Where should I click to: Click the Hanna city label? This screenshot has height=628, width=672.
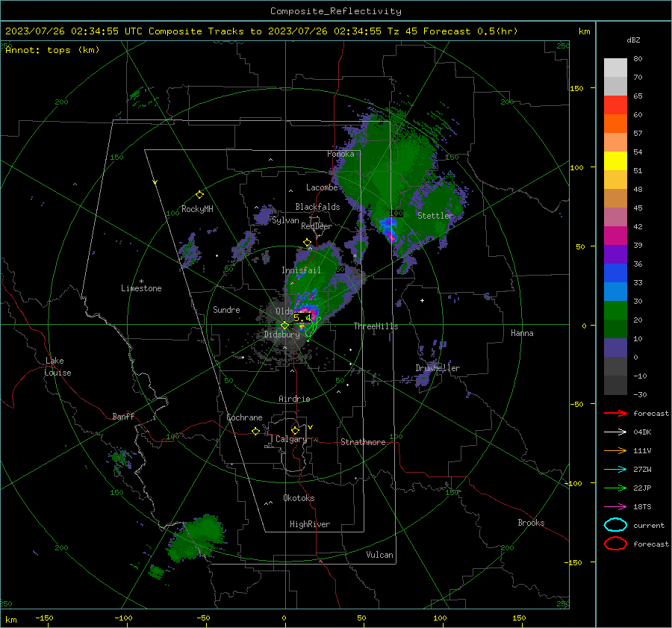[522, 333]
